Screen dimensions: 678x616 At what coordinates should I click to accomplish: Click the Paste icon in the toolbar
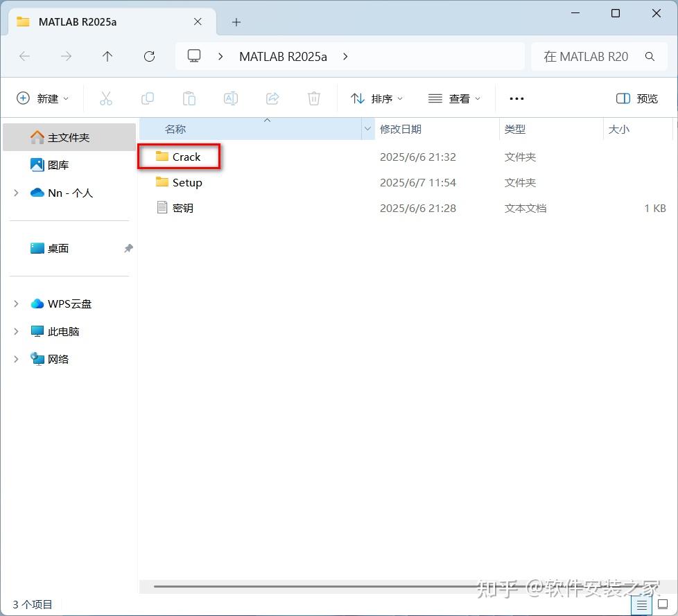point(189,98)
